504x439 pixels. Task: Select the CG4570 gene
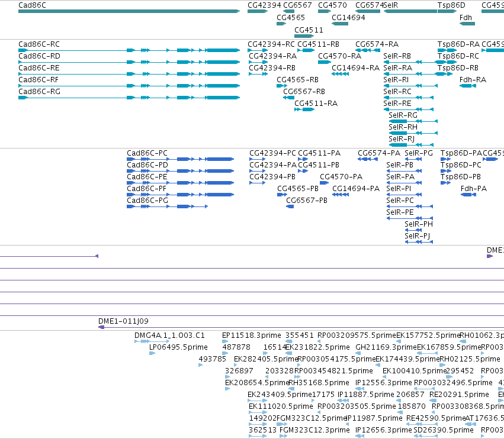coord(325,11)
